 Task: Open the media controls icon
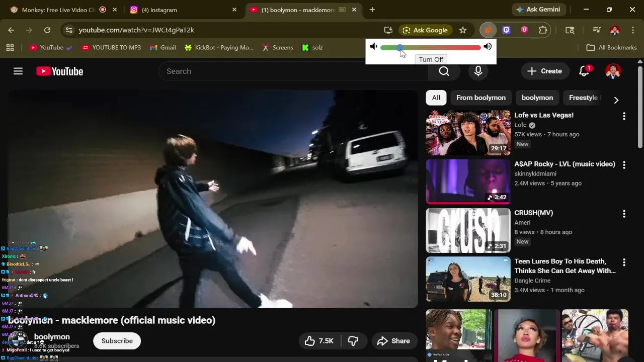[x=597, y=30]
